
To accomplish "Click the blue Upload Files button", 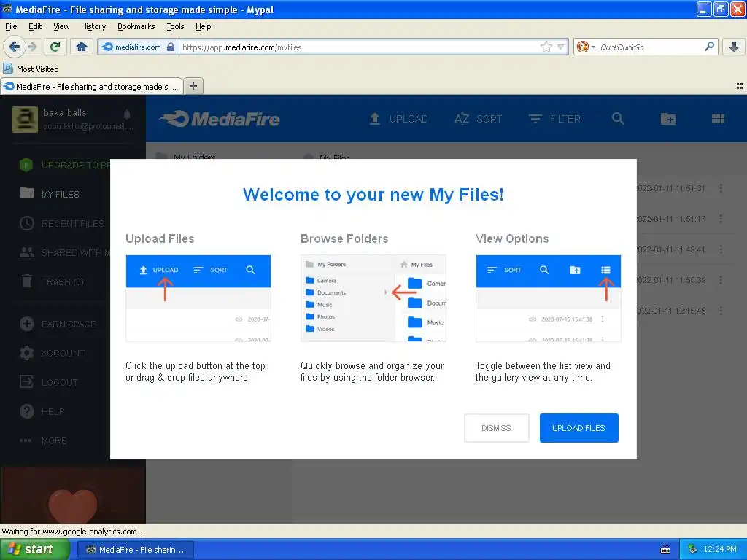I will point(578,427).
